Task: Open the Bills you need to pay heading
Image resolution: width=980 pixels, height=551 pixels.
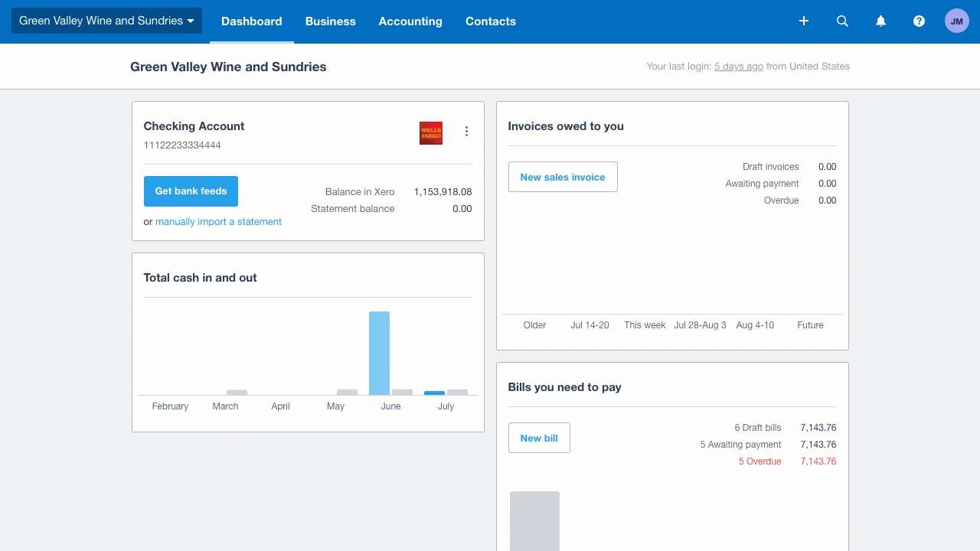Action: pyautogui.click(x=564, y=387)
